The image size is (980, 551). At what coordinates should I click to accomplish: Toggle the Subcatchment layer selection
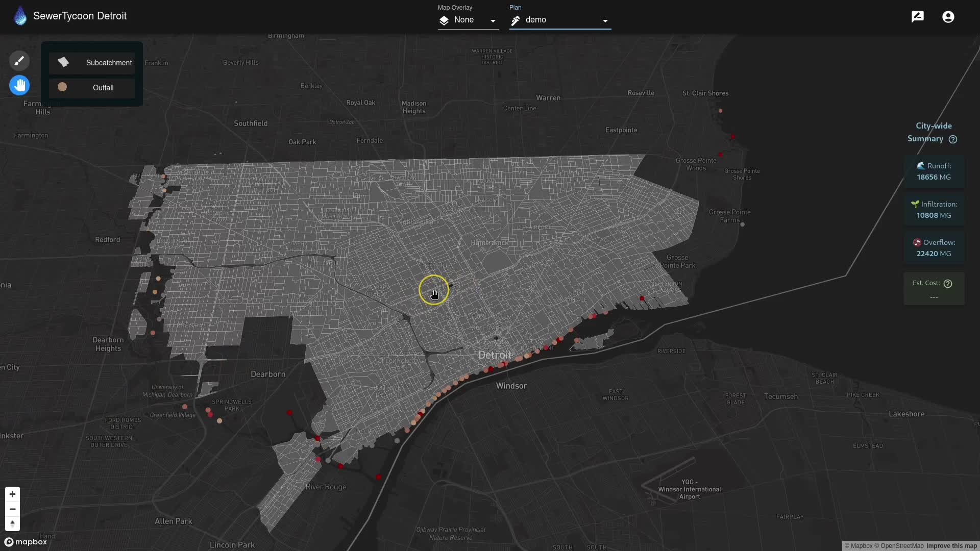click(92, 63)
